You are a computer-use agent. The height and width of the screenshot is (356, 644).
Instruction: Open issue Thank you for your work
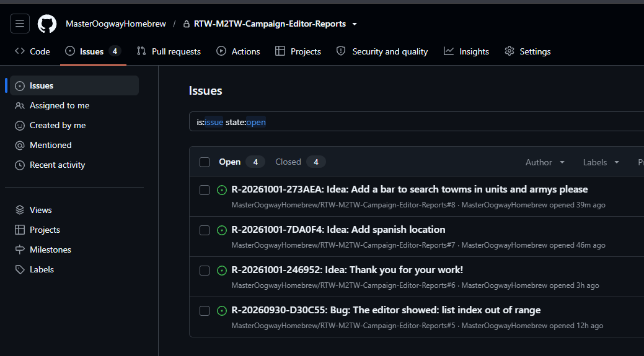(x=348, y=269)
